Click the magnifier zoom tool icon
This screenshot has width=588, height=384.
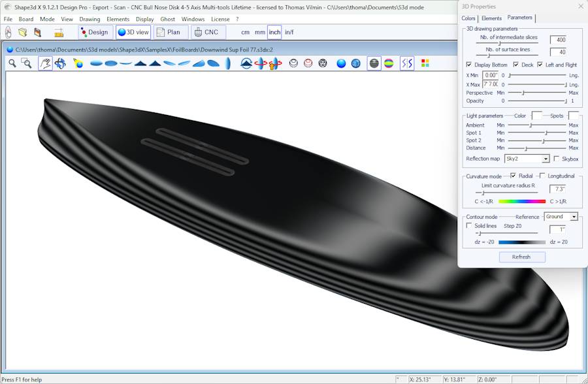(x=12, y=63)
